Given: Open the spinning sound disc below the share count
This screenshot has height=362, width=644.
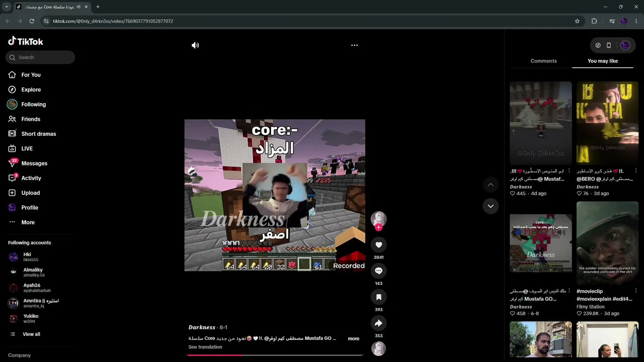Looking at the screenshot, I should coord(379,348).
